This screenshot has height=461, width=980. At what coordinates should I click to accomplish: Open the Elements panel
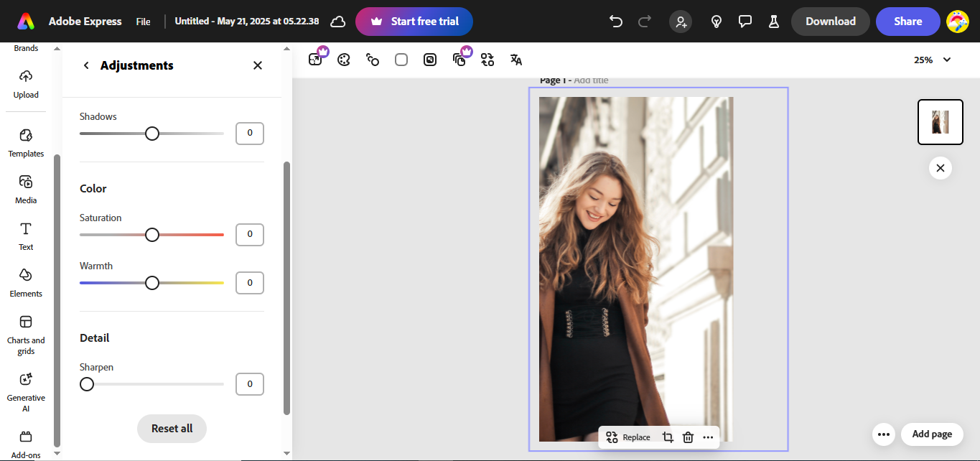point(26,280)
